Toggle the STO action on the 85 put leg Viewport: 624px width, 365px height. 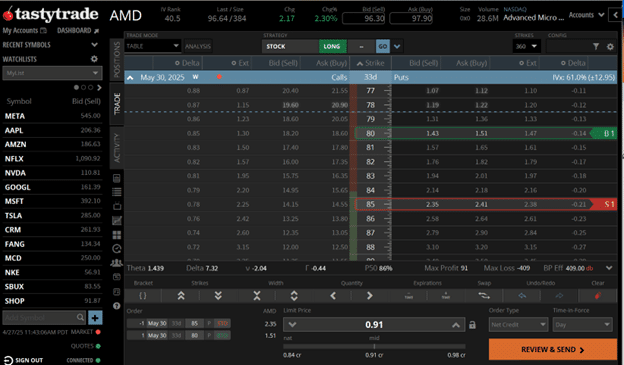point(222,324)
